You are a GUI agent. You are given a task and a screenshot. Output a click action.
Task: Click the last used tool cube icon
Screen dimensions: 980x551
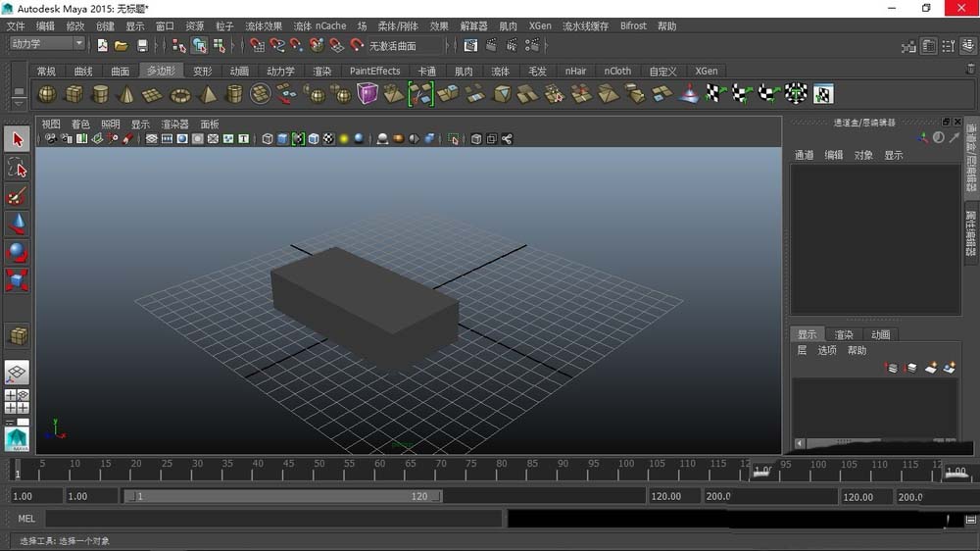[x=17, y=336]
